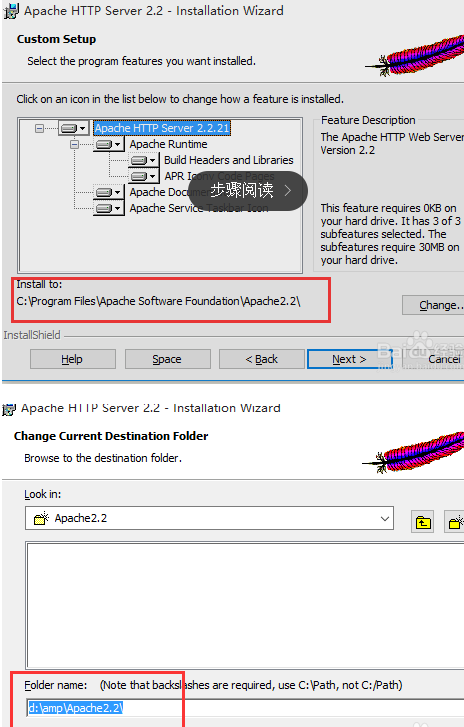The height and width of the screenshot is (727, 464).
Task: Open the Look in Apache2.2 combo box
Action: [209, 518]
